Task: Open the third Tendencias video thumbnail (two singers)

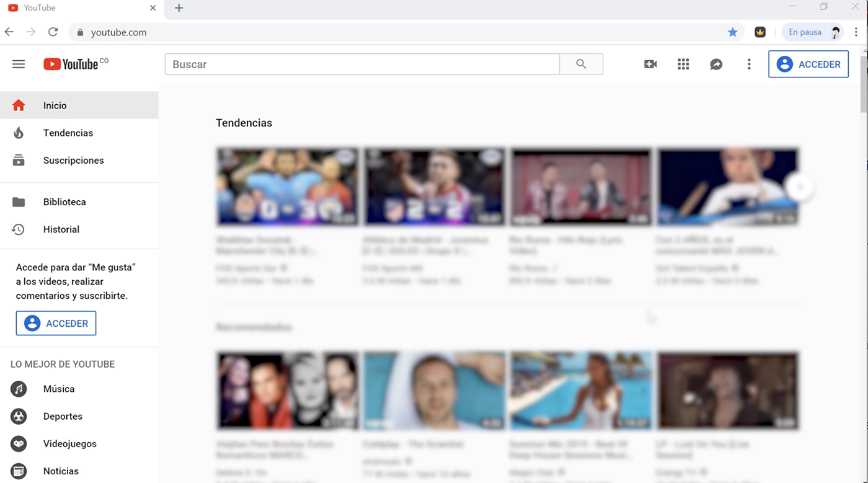Action: [582, 186]
